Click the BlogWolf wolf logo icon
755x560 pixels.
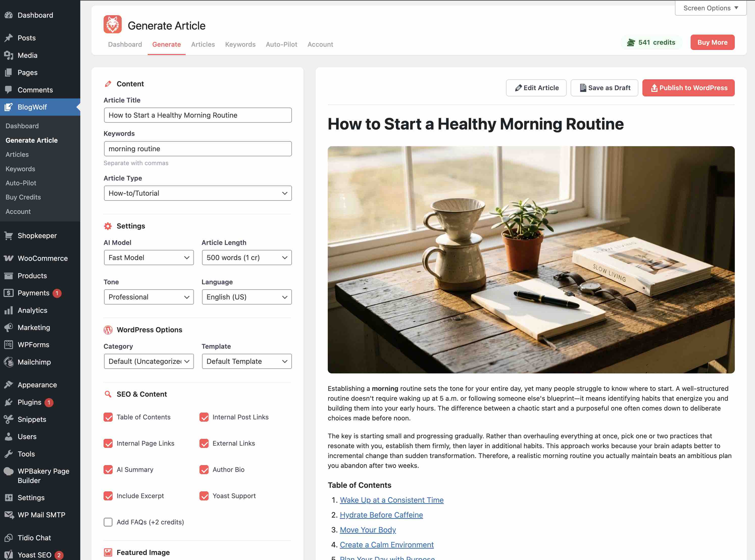pos(113,24)
